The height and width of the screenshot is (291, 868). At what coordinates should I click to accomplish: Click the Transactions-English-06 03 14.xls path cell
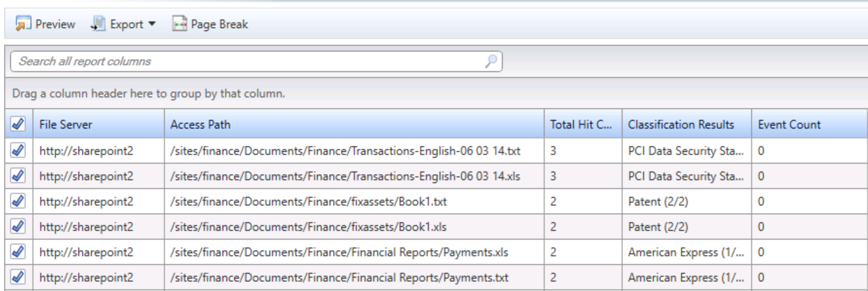[345, 176]
